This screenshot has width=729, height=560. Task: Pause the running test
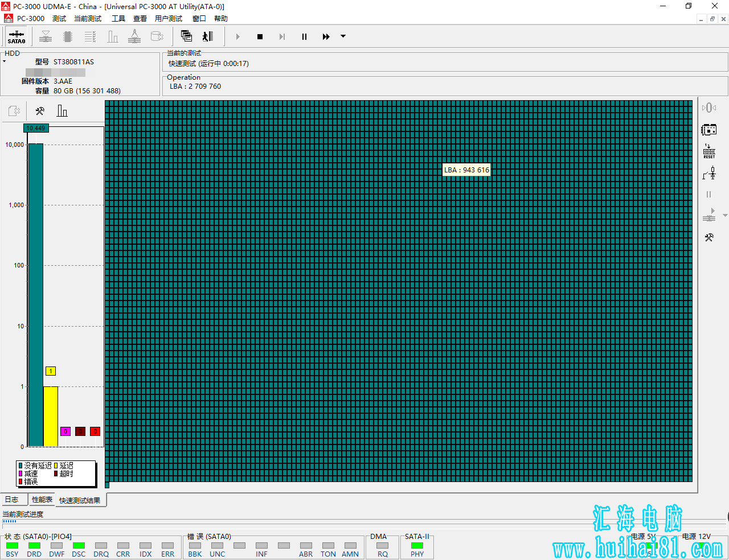[304, 37]
